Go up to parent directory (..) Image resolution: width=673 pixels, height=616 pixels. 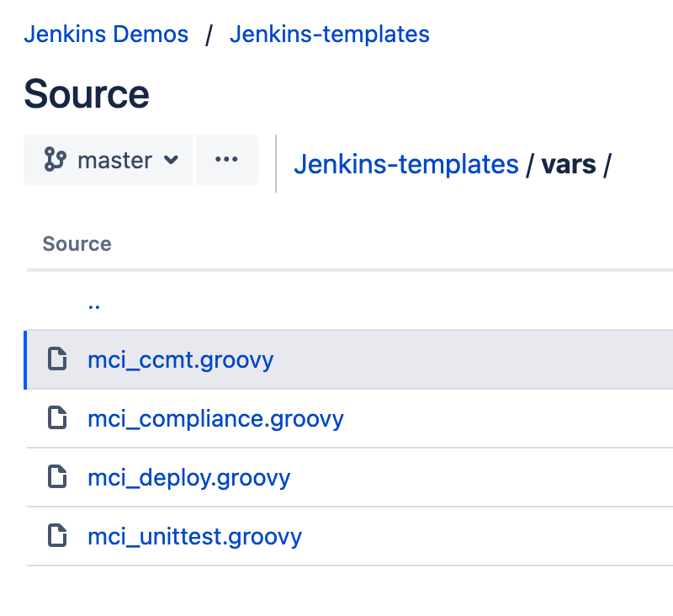[94, 303]
